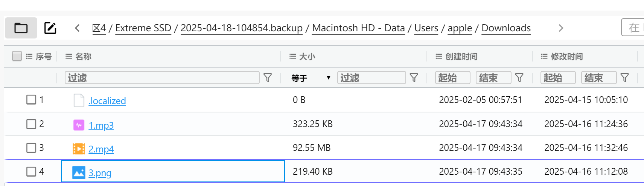Tick the checkbox for row 4
Viewport: 644px width, 186px height.
[31, 172]
